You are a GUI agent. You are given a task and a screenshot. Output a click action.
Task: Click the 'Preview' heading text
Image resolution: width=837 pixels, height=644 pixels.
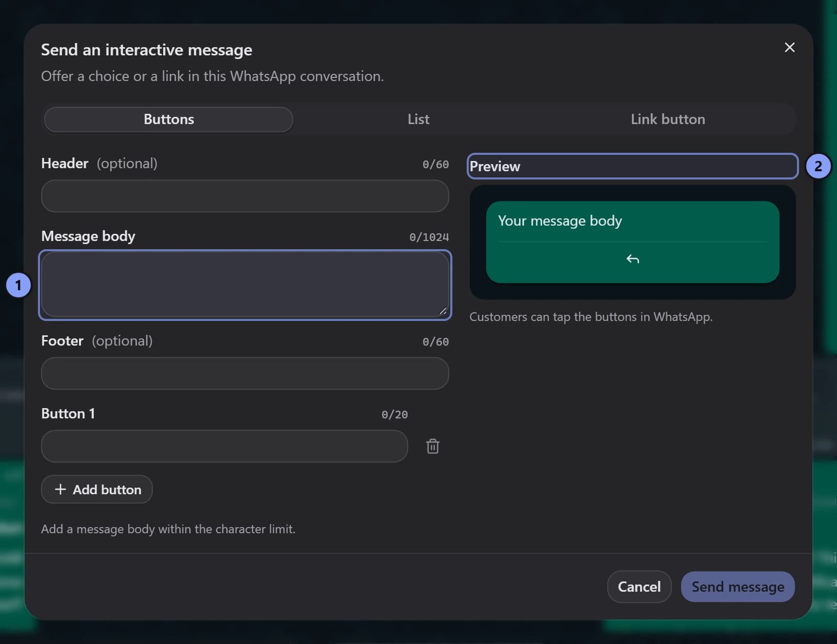click(x=495, y=167)
